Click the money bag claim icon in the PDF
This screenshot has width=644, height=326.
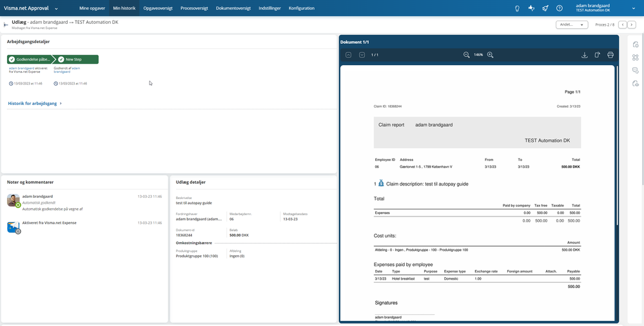pos(381,183)
